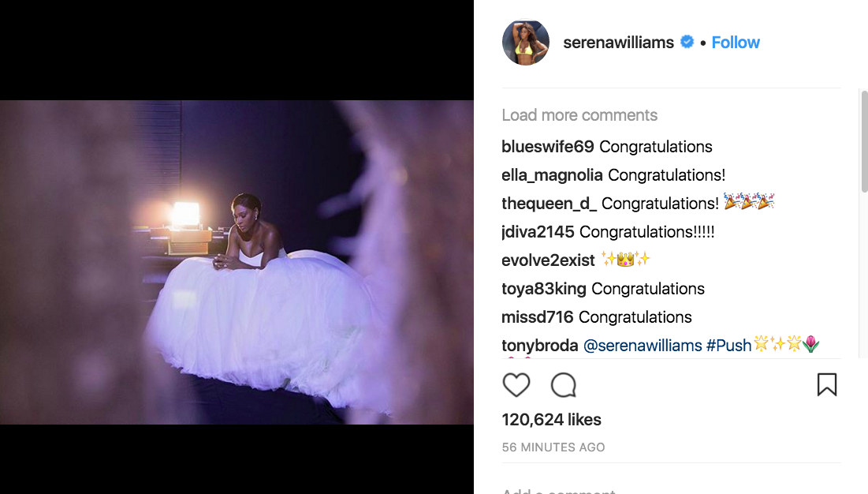The width and height of the screenshot is (868, 494).
Task: Open comments with the speech bubble icon
Action: (x=564, y=385)
